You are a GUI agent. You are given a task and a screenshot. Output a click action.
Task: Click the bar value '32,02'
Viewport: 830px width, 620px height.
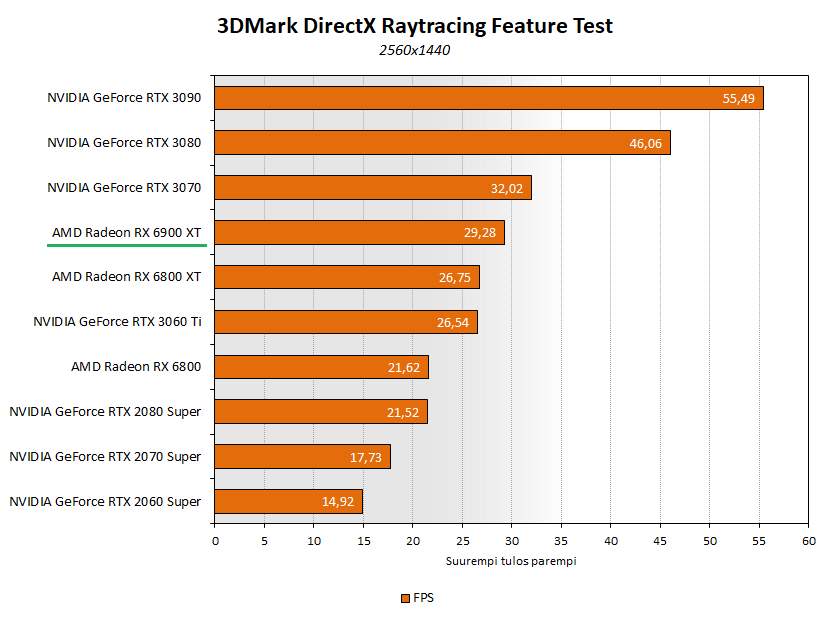tap(507, 188)
